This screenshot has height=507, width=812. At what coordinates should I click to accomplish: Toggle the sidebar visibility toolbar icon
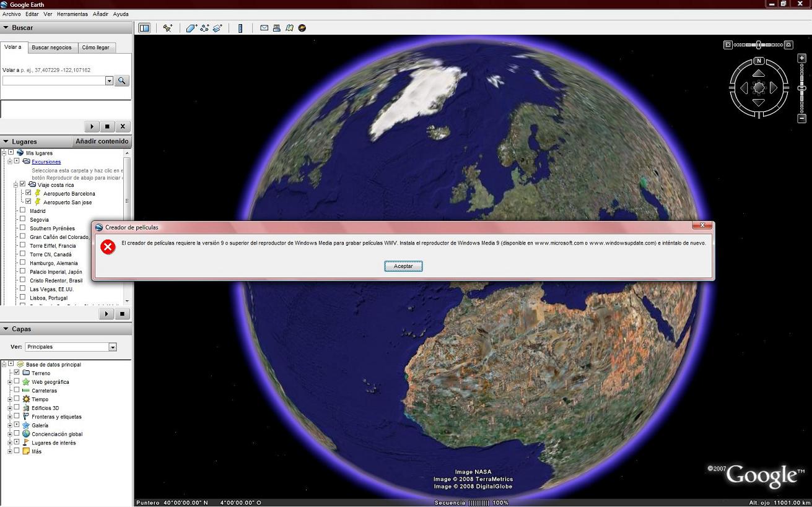click(x=144, y=28)
